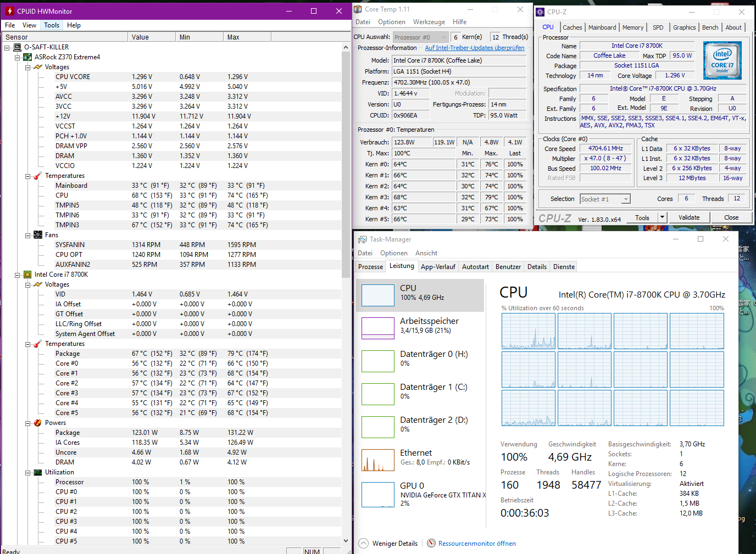The image size is (756, 554).
Task: Switch to the Autostart tab
Action: 475,267
